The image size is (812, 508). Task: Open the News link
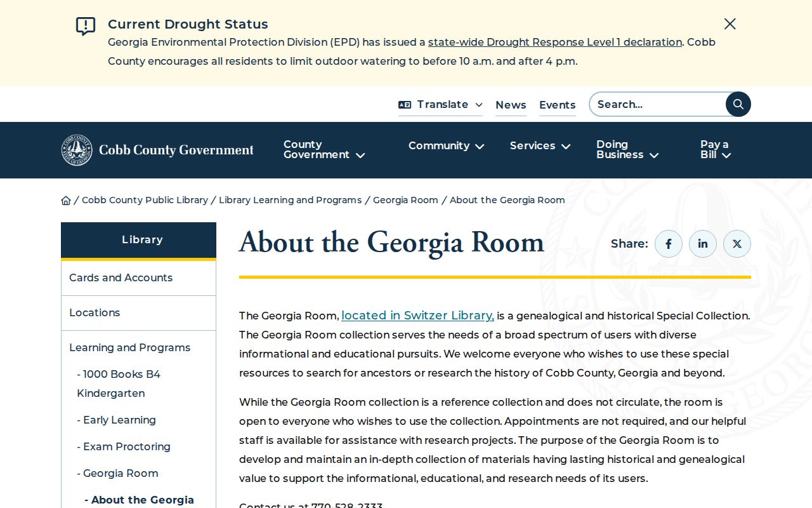point(511,105)
